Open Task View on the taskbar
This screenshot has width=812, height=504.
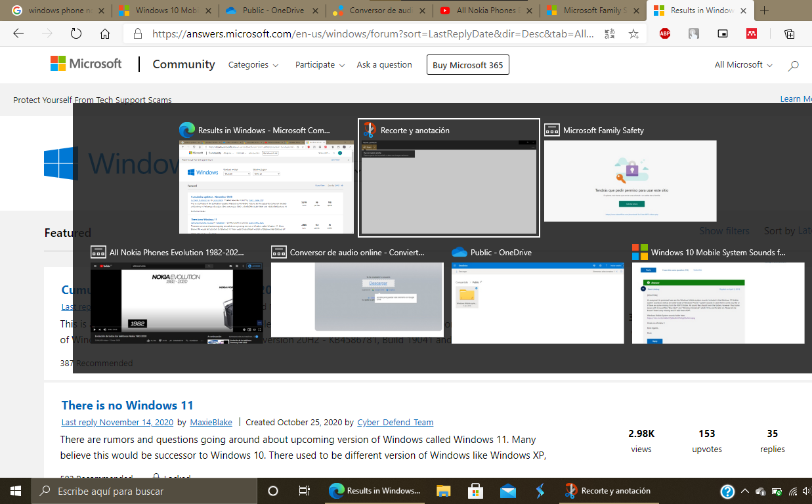[305, 491]
